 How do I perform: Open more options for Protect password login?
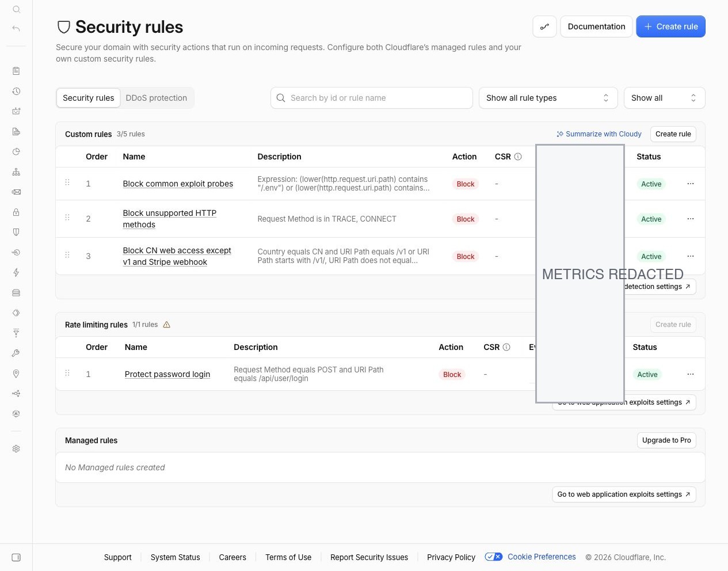tap(691, 374)
